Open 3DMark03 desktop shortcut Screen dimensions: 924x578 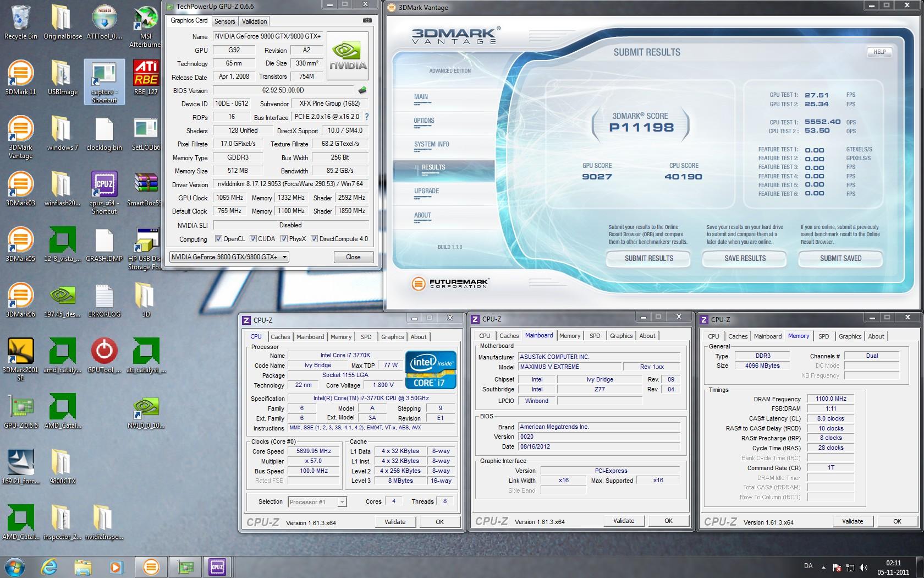(x=21, y=189)
